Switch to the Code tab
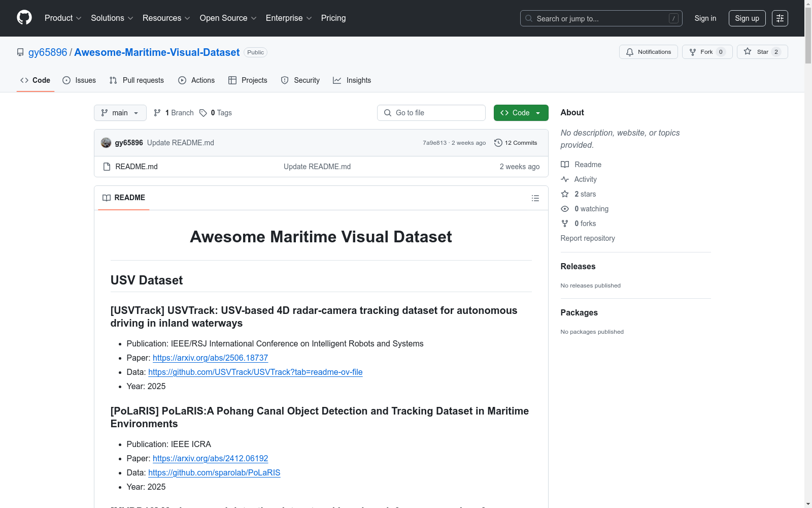 point(36,80)
